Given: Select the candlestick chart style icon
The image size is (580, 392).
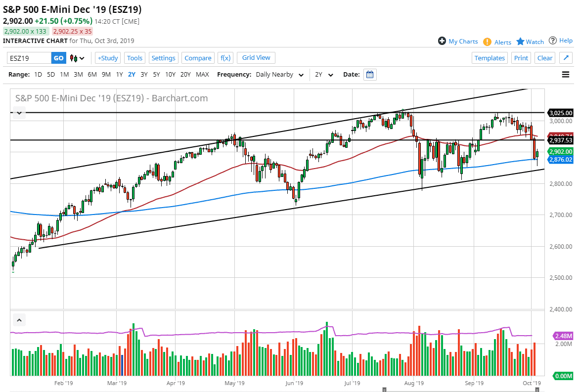Looking at the screenshot, I should coord(73,58).
